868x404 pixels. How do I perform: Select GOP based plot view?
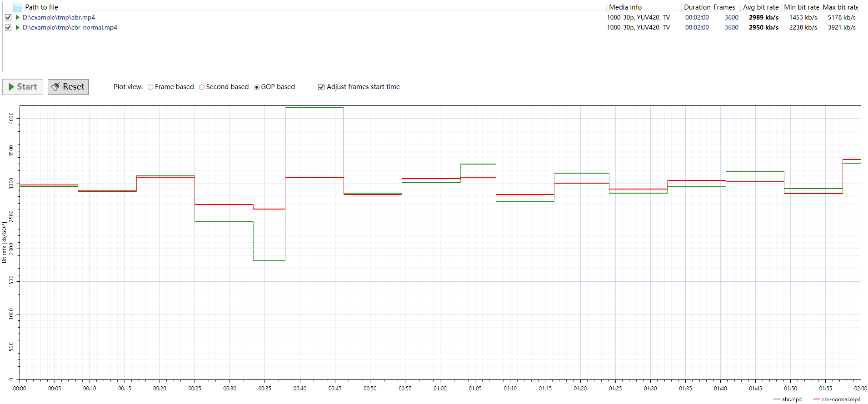pos(274,87)
